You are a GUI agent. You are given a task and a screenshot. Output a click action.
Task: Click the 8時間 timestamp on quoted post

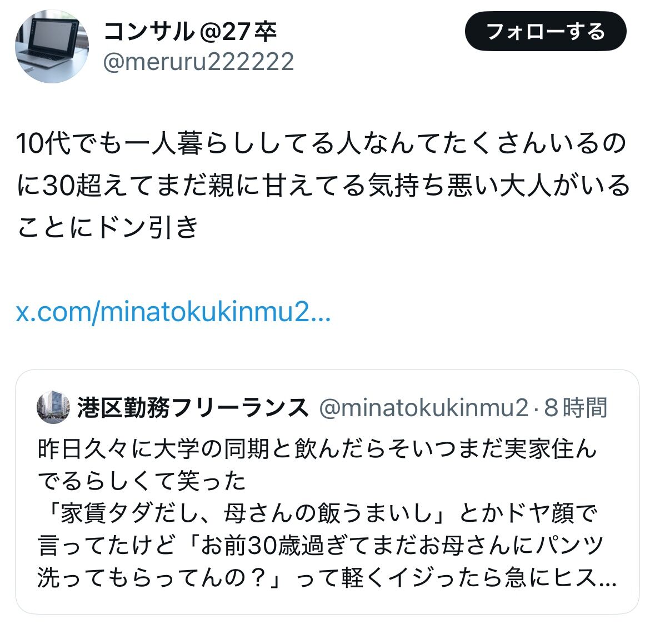(576, 408)
